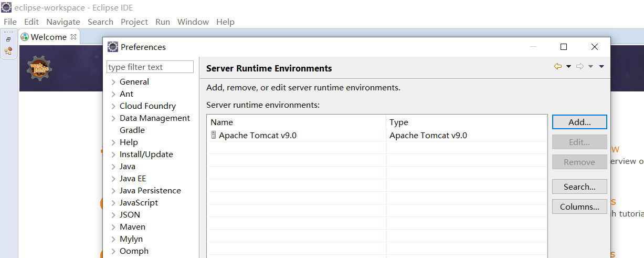Click the Add... button
This screenshot has height=258, width=644.
(x=579, y=122)
